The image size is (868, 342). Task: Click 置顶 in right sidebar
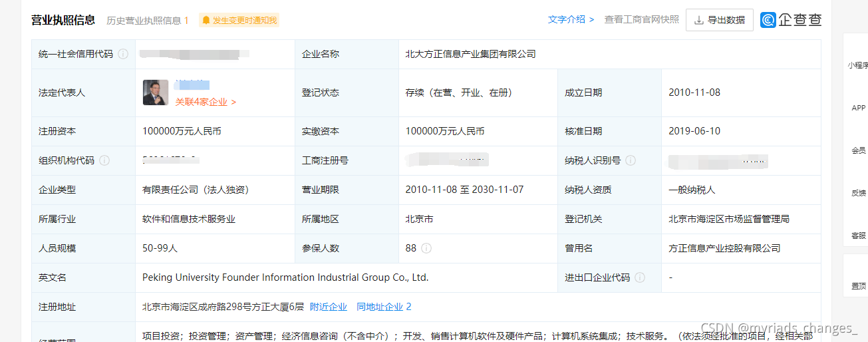click(x=859, y=286)
